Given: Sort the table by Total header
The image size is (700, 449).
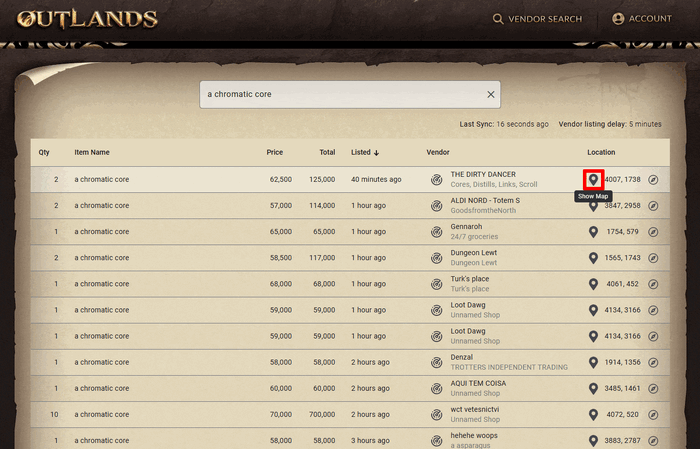Looking at the screenshot, I should pyautogui.click(x=327, y=153).
